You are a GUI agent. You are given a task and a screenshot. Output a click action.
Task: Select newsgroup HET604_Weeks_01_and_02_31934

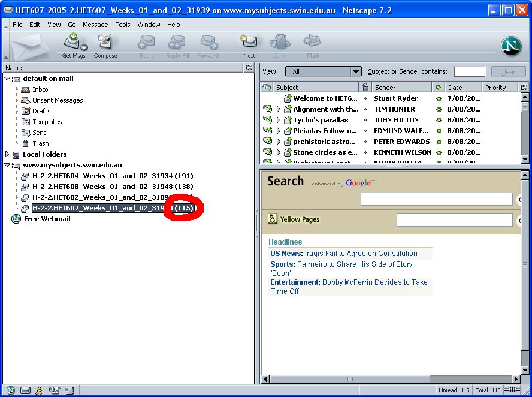pyautogui.click(x=113, y=176)
